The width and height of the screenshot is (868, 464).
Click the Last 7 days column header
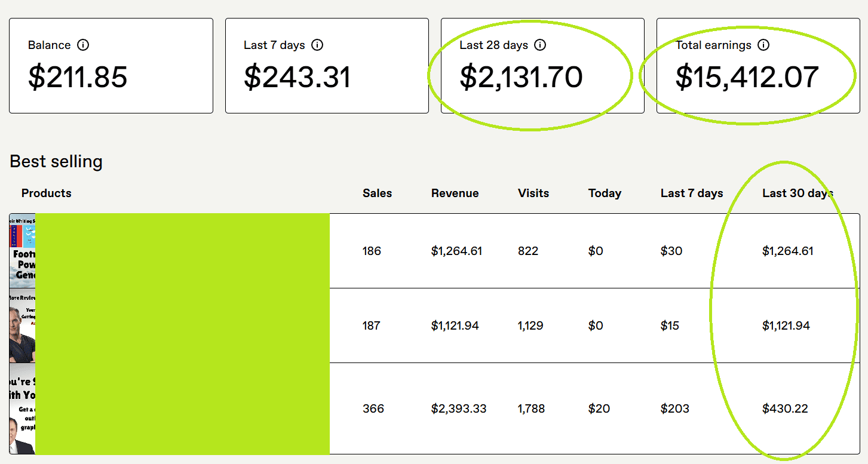pos(692,193)
